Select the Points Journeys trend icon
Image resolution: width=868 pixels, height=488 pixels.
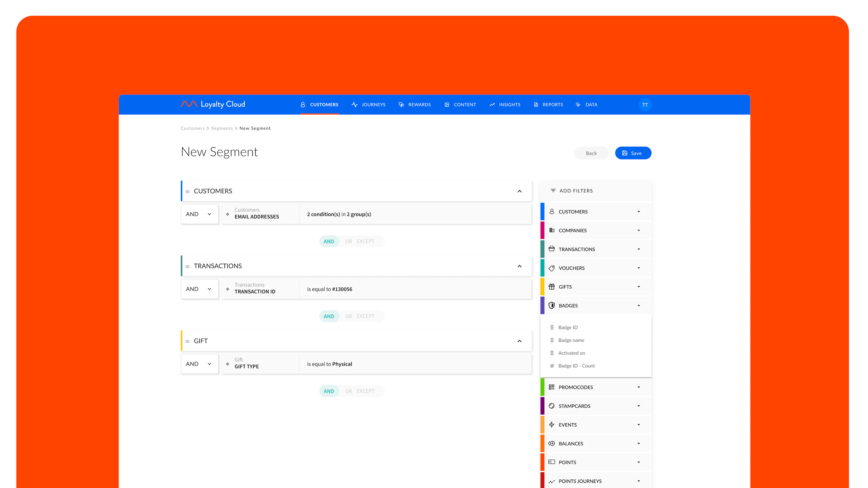coord(552,481)
